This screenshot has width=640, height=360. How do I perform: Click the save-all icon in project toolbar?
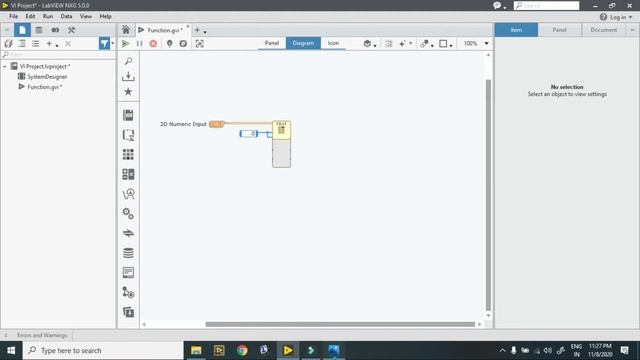(8, 44)
